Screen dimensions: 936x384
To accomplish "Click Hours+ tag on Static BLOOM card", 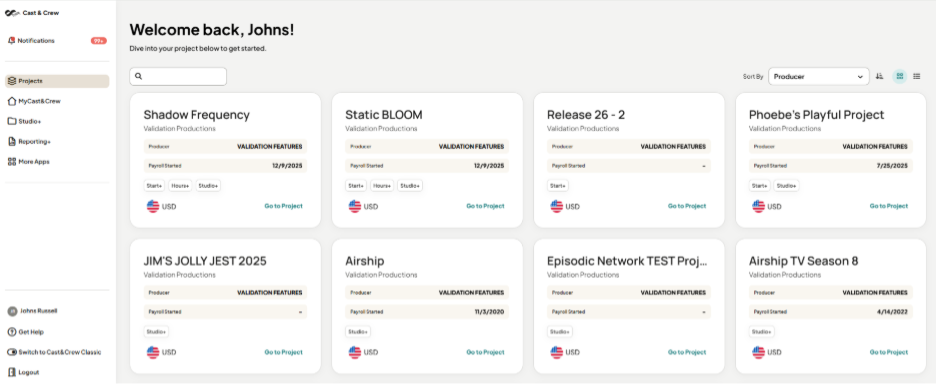I will coord(383,186).
